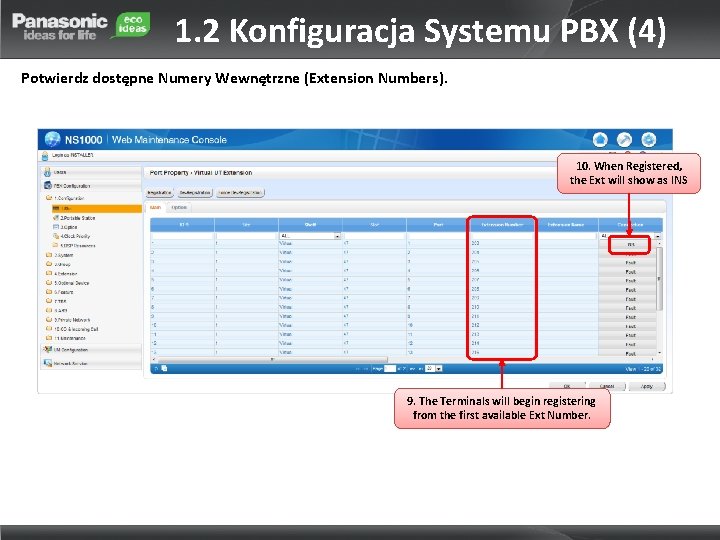Expand the 2.System folder

coord(49,255)
